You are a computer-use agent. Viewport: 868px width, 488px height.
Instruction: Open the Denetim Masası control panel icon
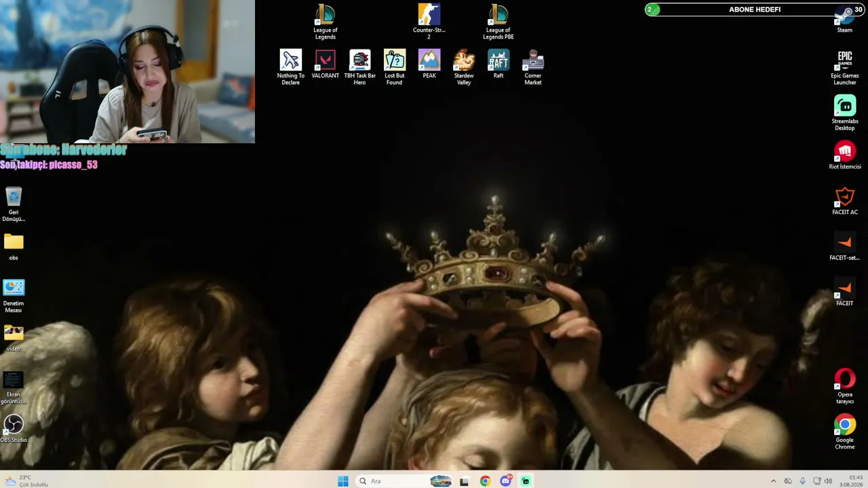[x=14, y=295]
